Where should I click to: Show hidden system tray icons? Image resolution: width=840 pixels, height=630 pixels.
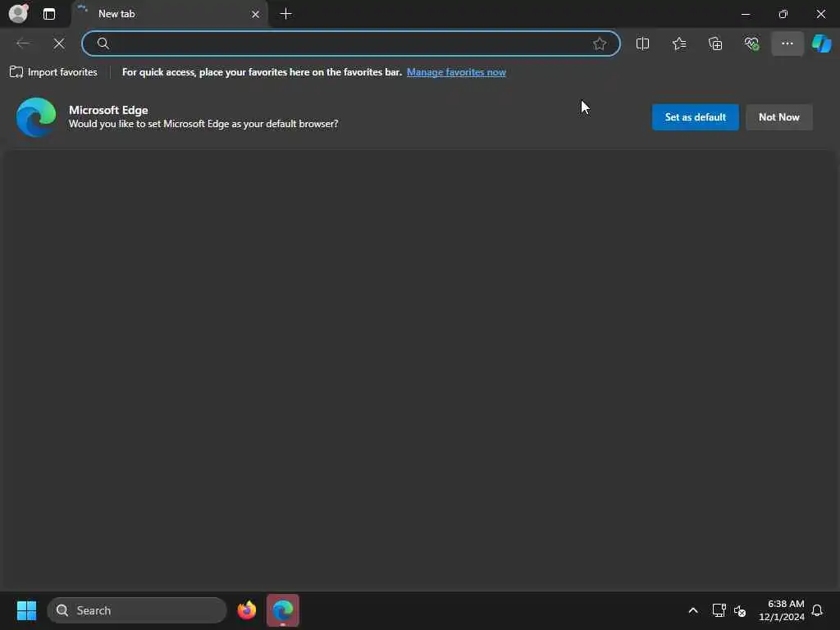coord(692,610)
